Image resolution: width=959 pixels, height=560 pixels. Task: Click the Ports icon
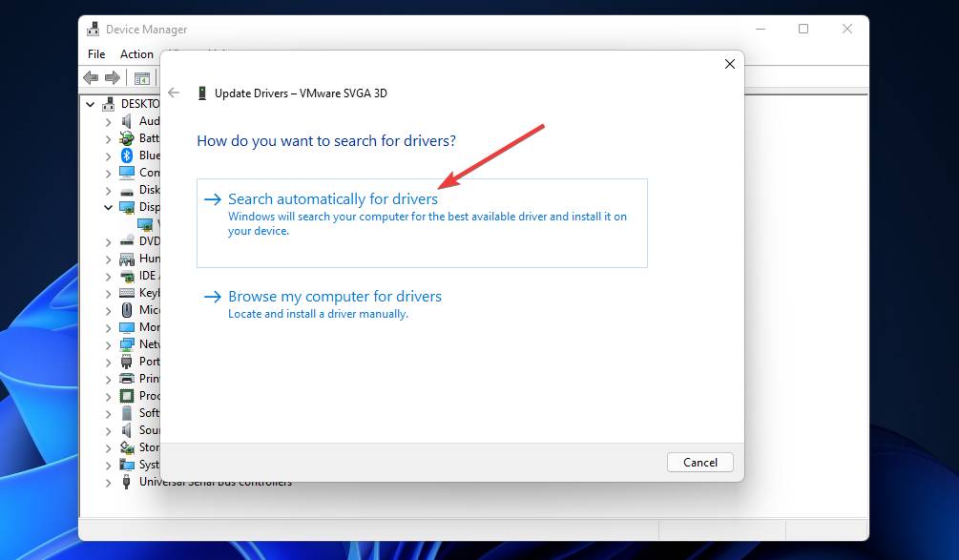click(127, 362)
